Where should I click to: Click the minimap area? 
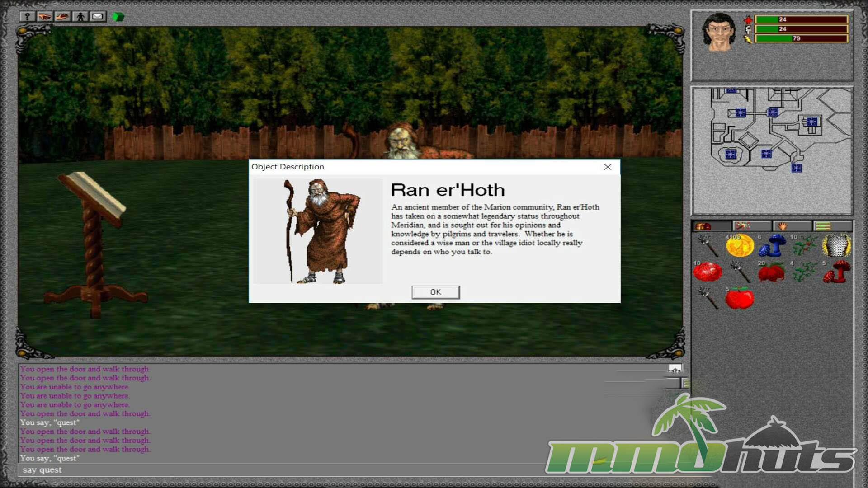(772, 149)
